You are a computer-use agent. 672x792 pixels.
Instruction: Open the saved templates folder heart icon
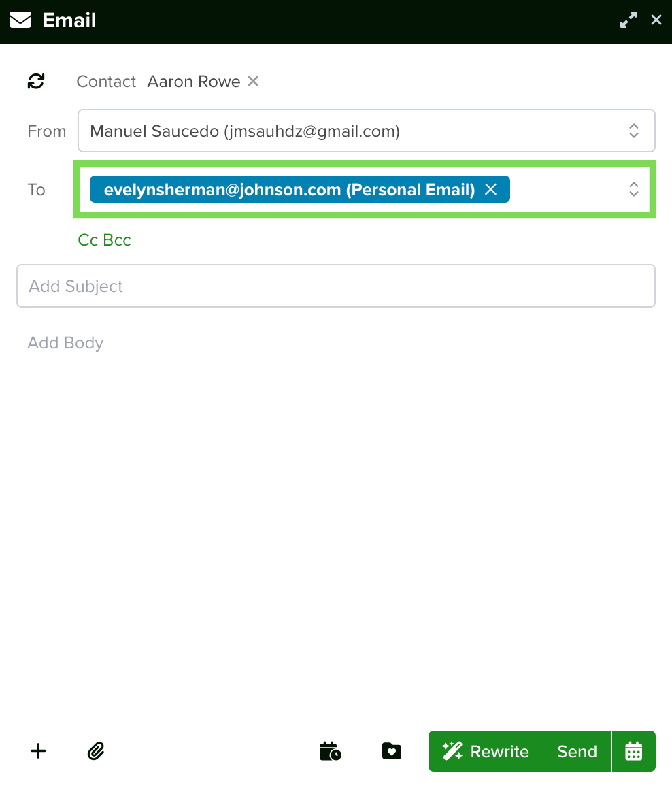(x=392, y=751)
